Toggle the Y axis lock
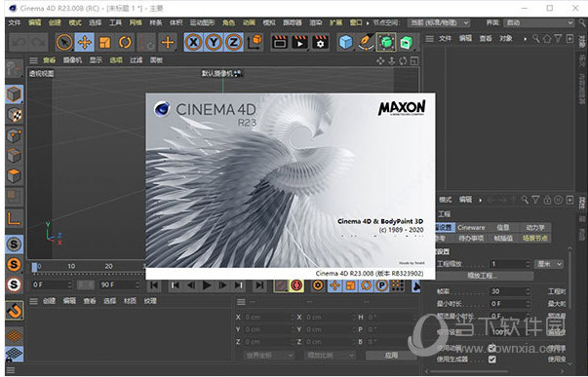 pyautogui.click(x=214, y=42)
